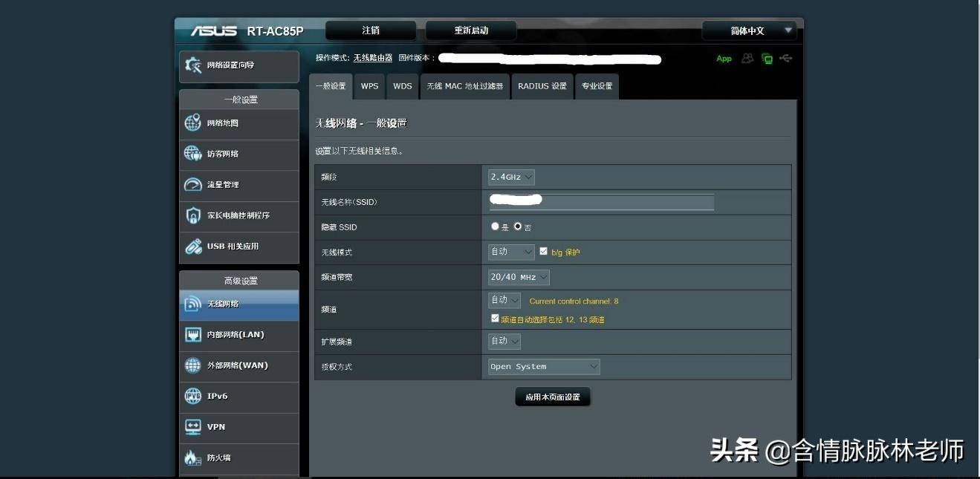The image size is (980, 479).
Task: Uncheck auto channel selection including channels 12/13
Action: [494, 319]
